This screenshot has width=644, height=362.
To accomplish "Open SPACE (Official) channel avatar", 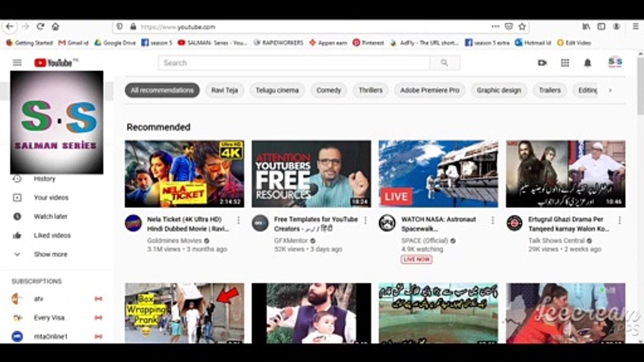I will tap(387, 223).
